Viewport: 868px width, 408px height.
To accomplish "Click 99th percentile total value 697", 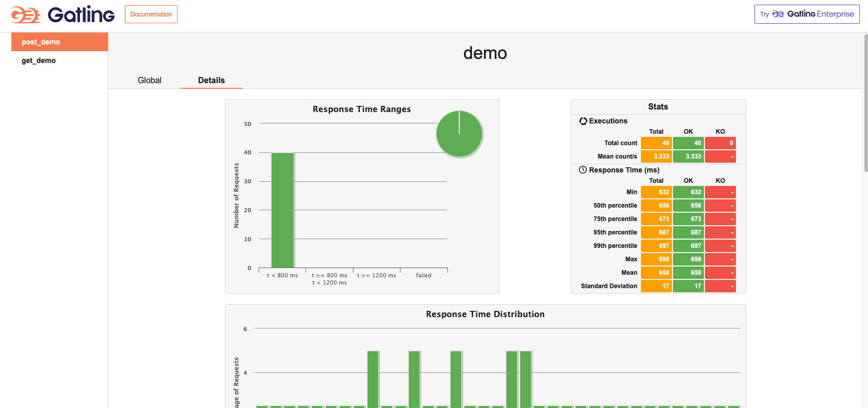I will (656, 246).
